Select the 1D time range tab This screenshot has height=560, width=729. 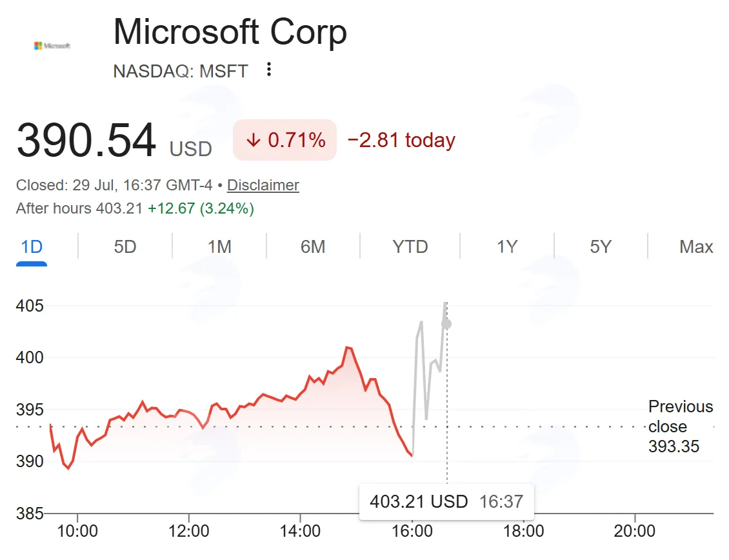pyautogui.click(x=32, y=247)
